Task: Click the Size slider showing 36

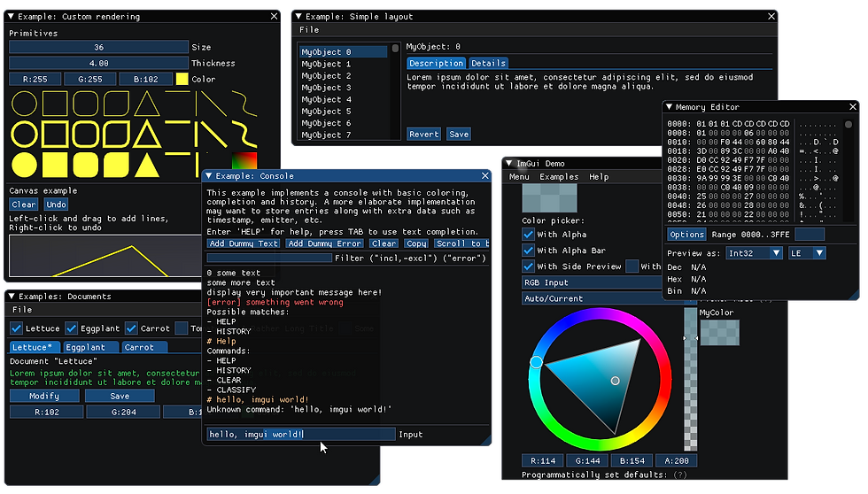Action: pos(98,47)
